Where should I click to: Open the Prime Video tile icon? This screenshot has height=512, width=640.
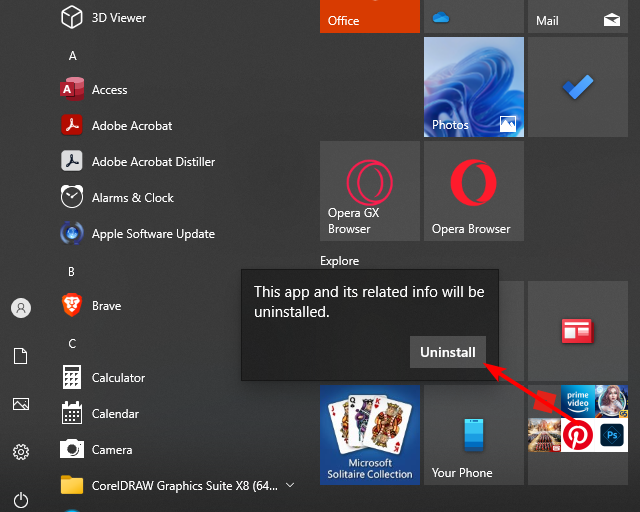point(578,401)
